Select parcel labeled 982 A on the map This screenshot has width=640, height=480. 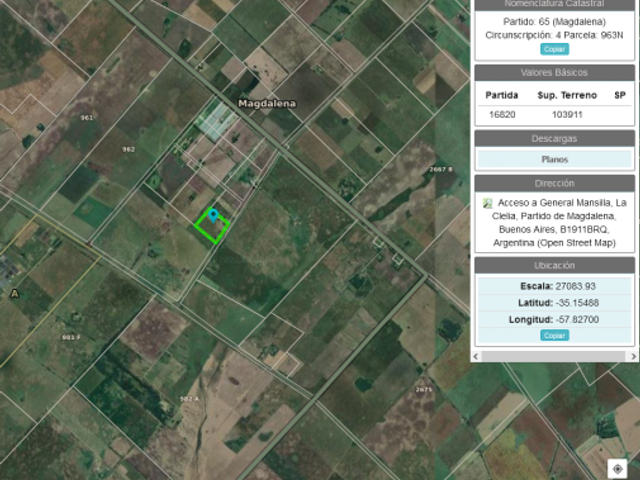(x=189, y=399)
